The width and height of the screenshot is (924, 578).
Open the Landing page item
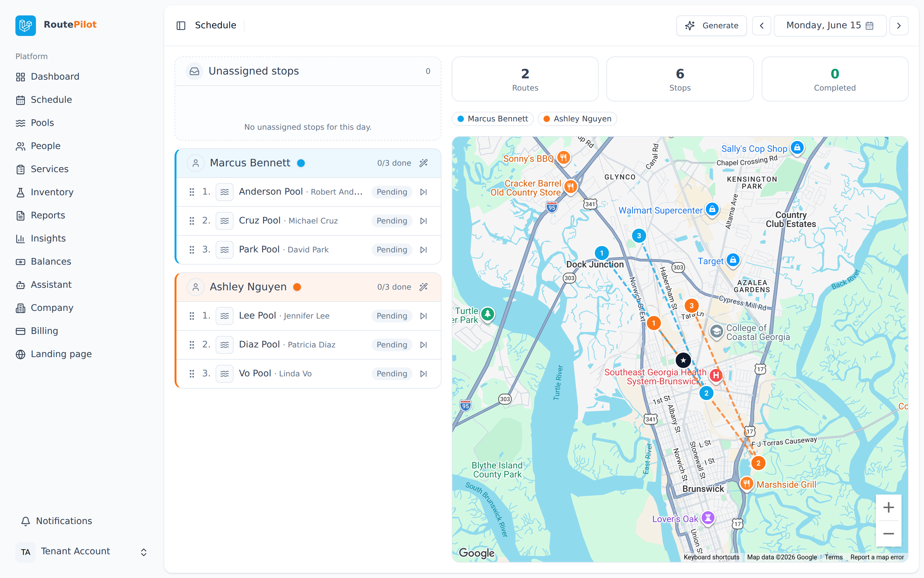61,354
